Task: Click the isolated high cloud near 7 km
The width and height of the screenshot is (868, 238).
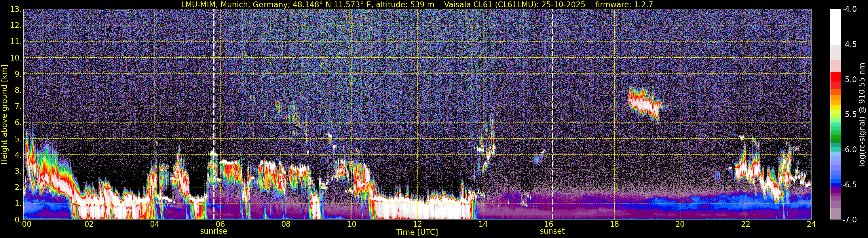Action: pos(645,104)
